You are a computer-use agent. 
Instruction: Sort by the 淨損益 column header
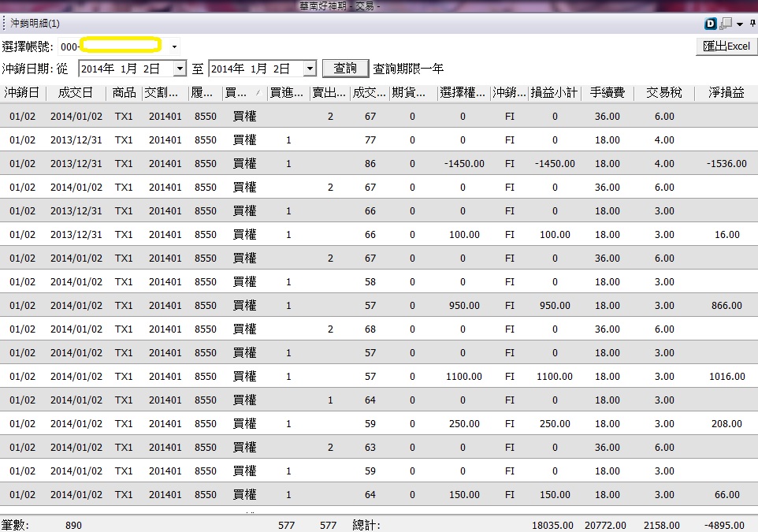click(726, 92)
